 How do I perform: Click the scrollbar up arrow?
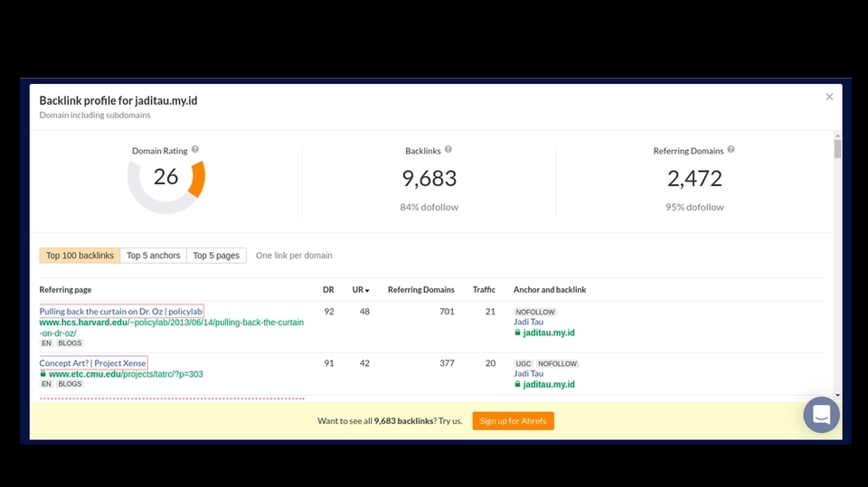tap(837, 135)
